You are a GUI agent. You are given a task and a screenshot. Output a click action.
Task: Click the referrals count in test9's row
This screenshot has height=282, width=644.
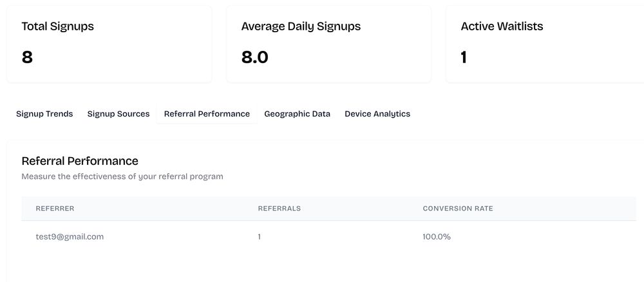pyautogui.click(x=260, y=237)
